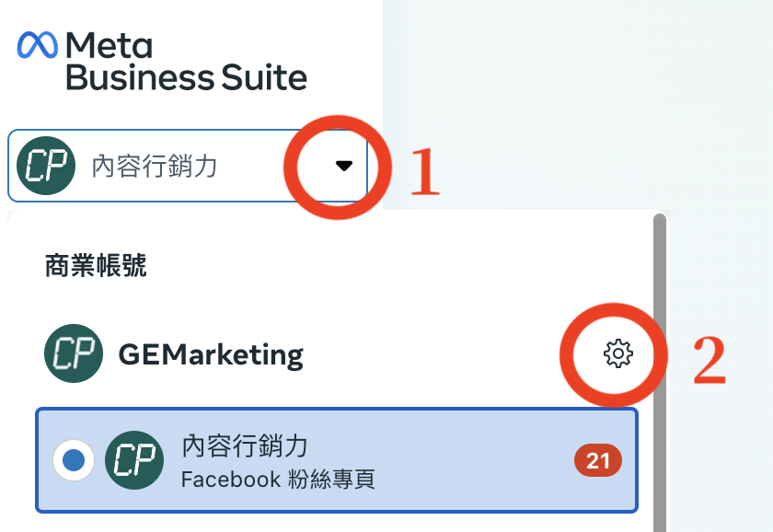Click the gray vertical scrollbar of the dropdown
This screenshot has height=532, width=773.
[660, 373]
